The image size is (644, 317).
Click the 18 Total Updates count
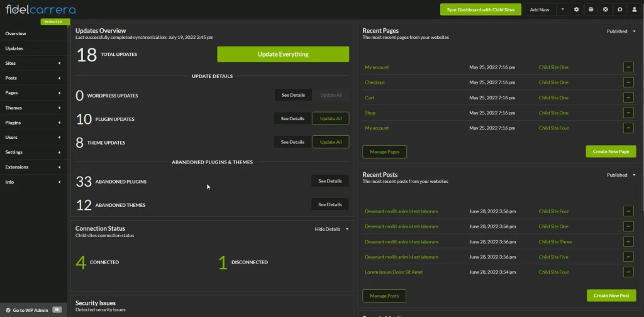(106, 55)
